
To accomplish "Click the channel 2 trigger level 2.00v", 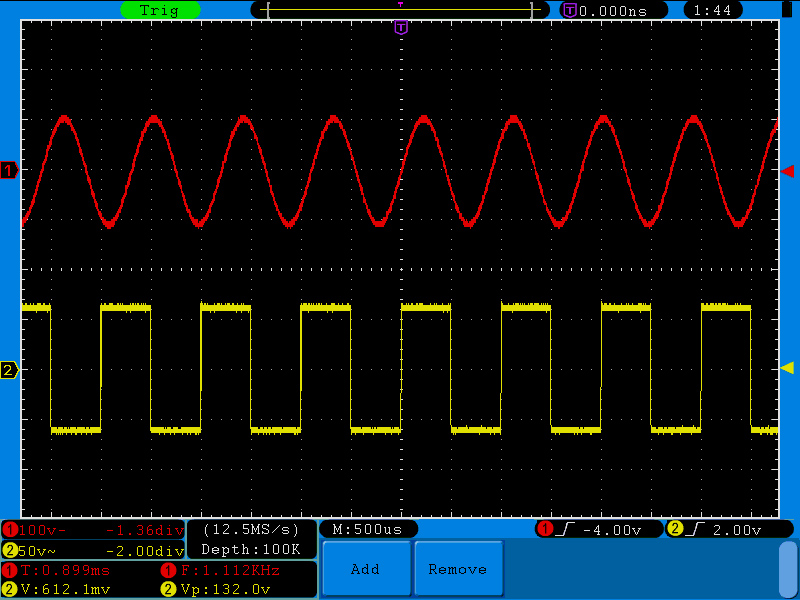I will pos(737,530).
